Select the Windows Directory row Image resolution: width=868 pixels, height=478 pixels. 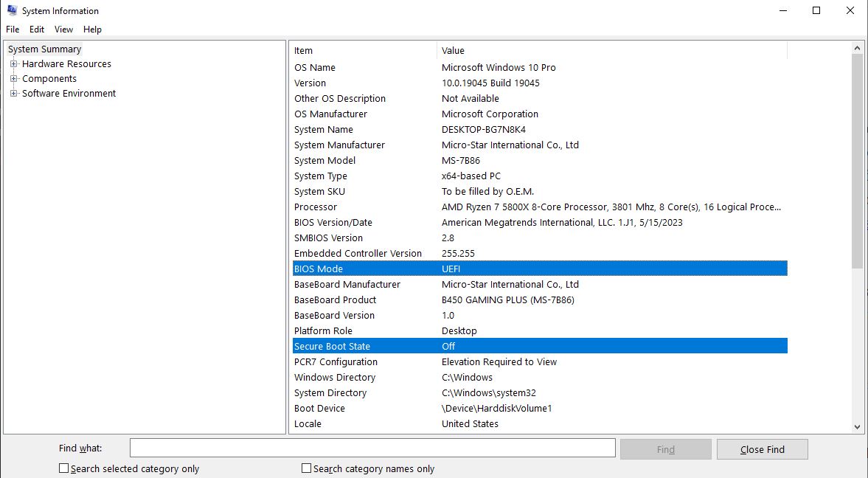pos(540,378)
